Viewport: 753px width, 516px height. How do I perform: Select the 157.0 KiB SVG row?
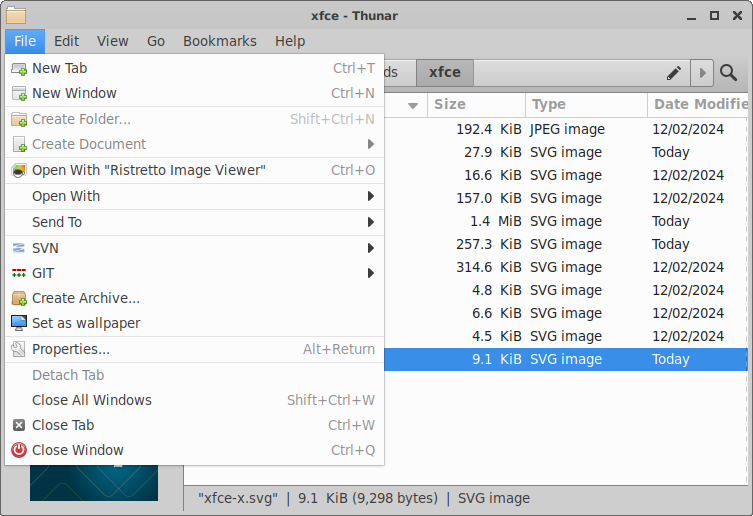click(x=566, y=198)
